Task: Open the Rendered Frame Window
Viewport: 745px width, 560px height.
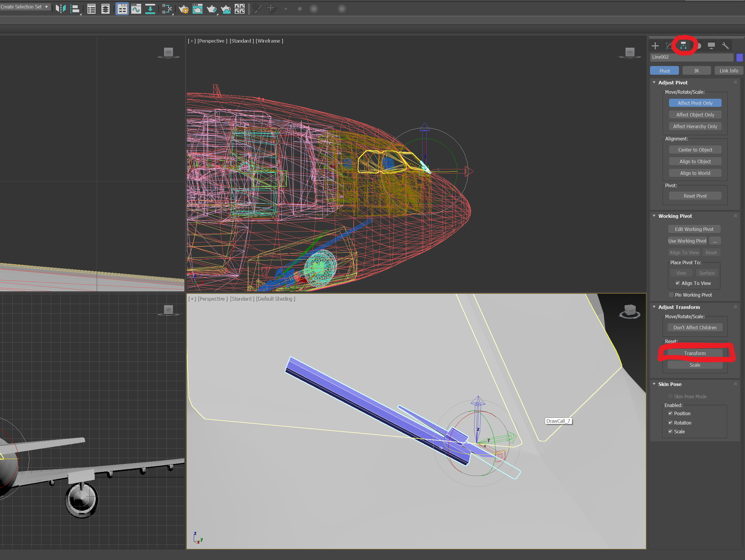Action: click(x=198, y=8)
